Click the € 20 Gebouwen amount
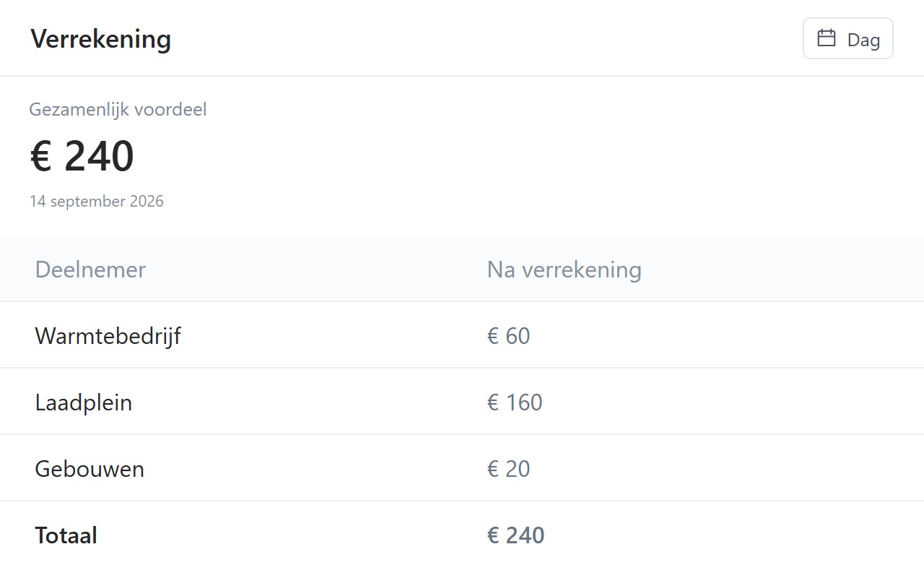This screenshot has width=924, height=578. point(509,469)
